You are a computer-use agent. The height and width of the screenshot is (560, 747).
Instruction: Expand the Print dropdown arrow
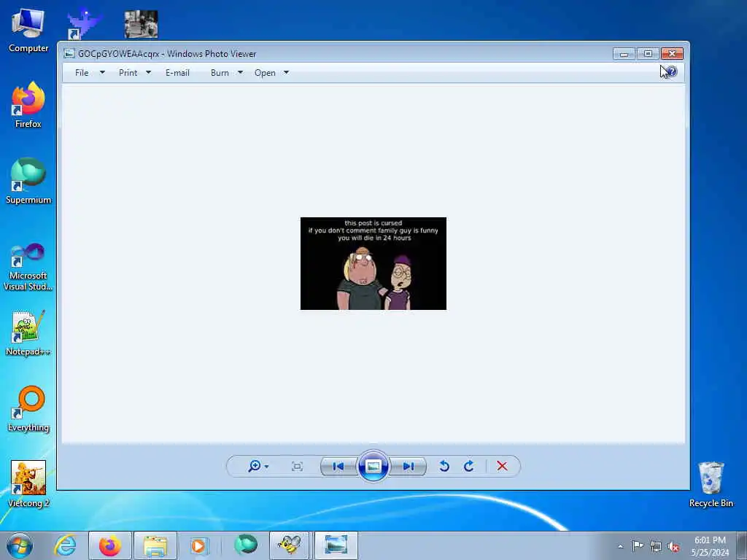pyautogui.click(x=148, y=73)
